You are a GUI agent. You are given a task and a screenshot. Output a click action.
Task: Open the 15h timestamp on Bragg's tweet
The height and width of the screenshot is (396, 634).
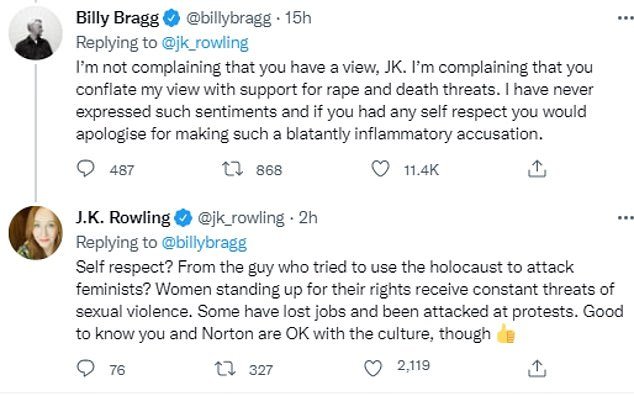point(298,18)
